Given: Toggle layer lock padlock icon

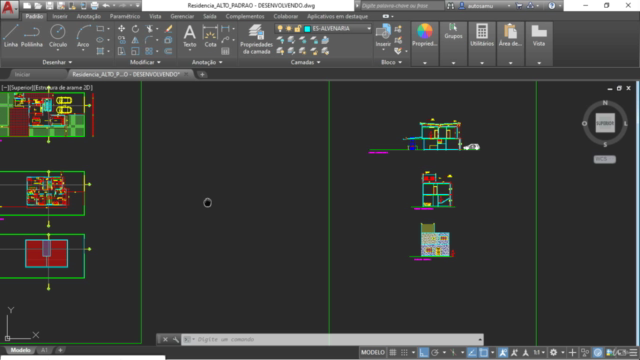Looking at the screenshot, I should (x=298, y=29).
